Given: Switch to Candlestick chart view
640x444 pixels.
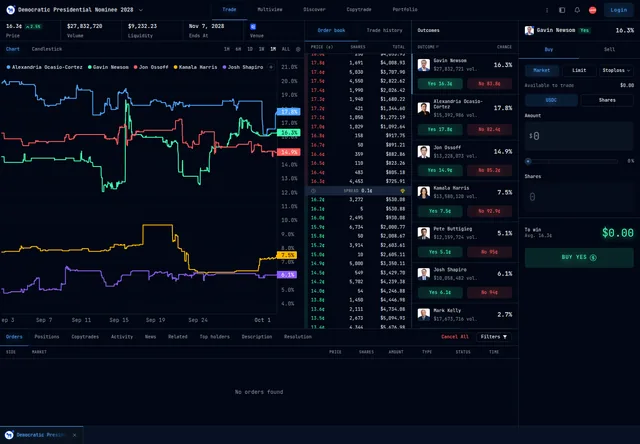Looking at the screenshot, I should click(47, 49).
